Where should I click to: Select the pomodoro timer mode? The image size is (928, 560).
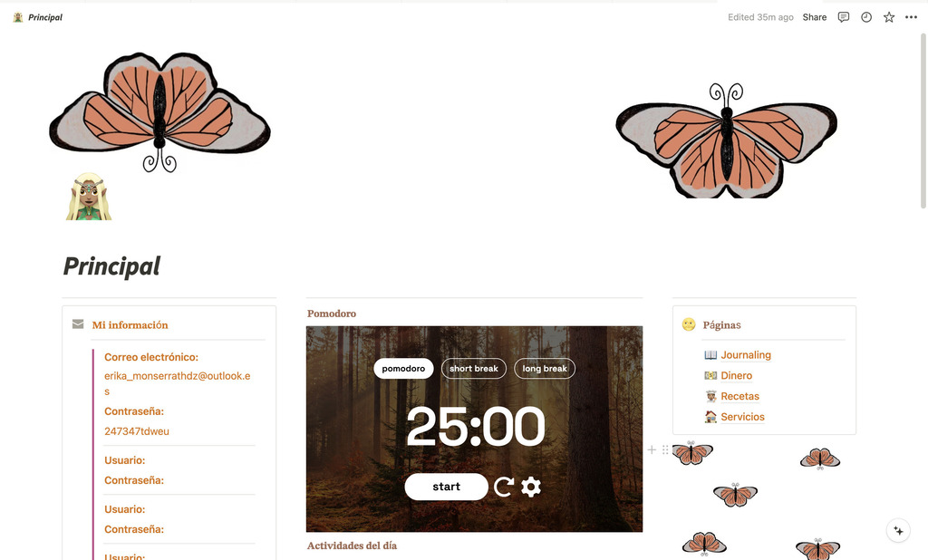click(x=403, y=368)
